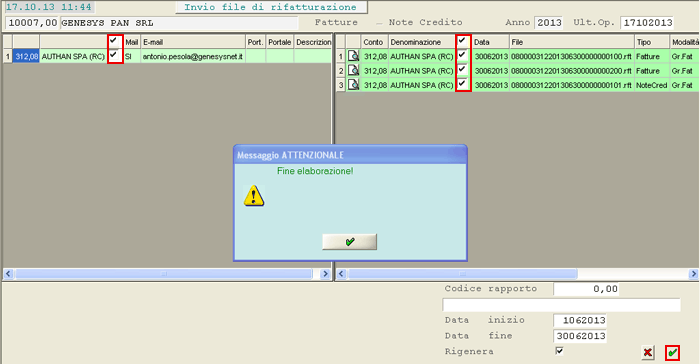Click the Messaggio ATTENZIONALE dialog title bar

pos(350,155)
